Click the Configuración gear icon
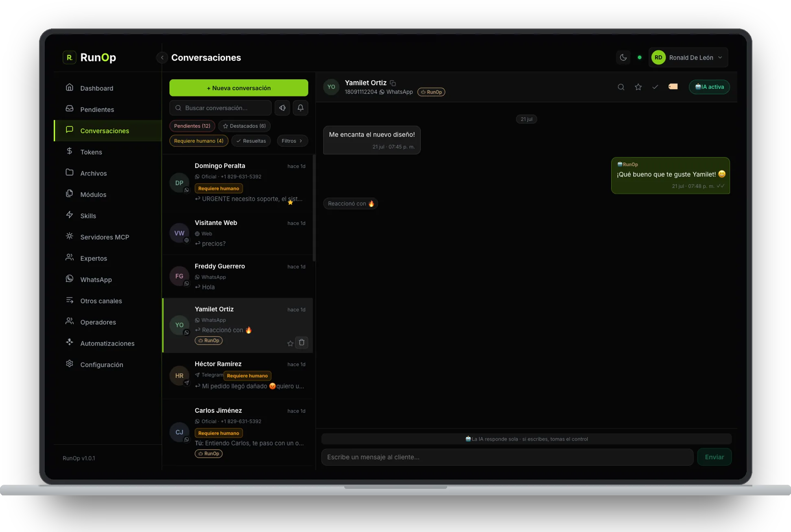 (70, 364)
